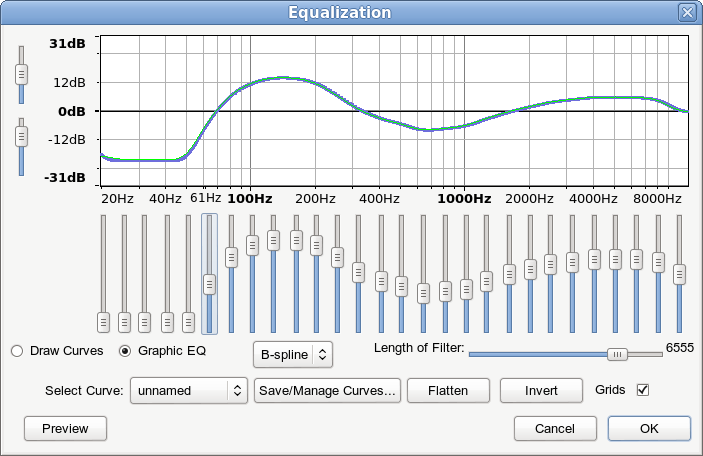The width and height of the screenshot is (703, 456).
Task: Confirm with the OK button
Action: 649,429
